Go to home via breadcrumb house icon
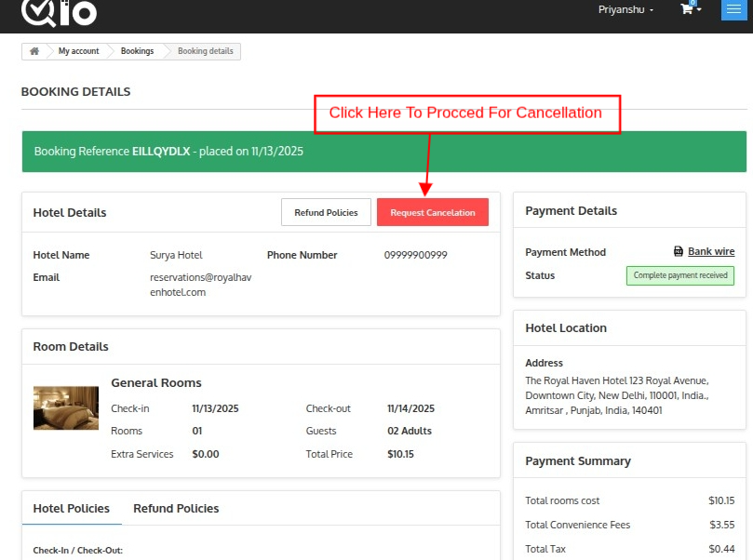 (x=34, y=51)
